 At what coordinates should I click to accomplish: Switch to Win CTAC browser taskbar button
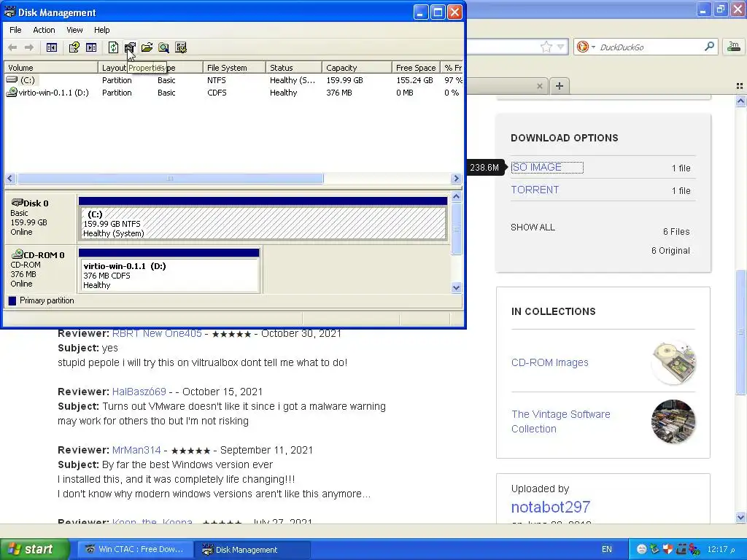point(136,550)
